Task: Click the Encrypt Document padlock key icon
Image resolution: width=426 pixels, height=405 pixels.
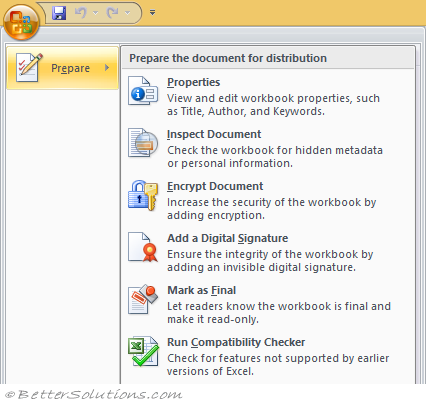Action: [143, 195]
